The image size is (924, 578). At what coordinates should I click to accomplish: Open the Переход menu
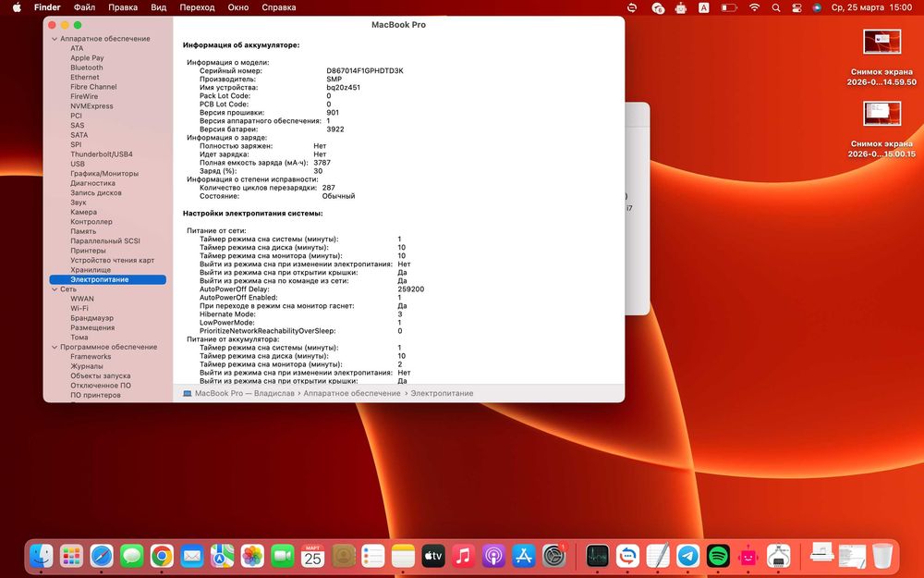pyautogui.click(x=197, y=7)
